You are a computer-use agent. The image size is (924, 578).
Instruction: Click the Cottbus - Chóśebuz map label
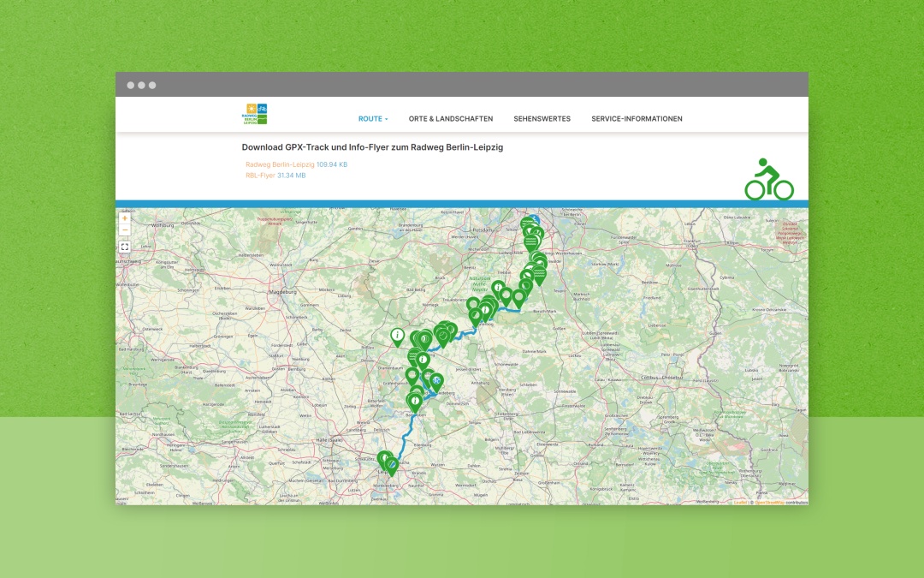coord(663,377)
